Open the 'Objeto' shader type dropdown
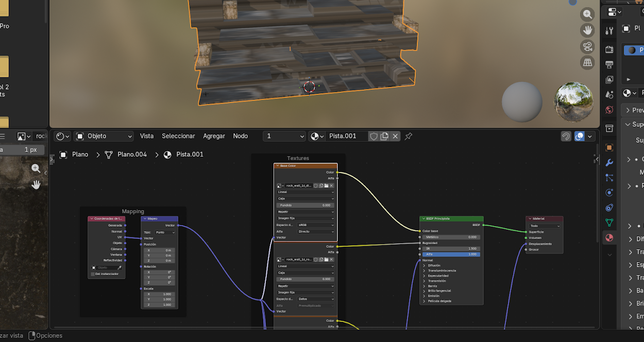 coord(104,136)
